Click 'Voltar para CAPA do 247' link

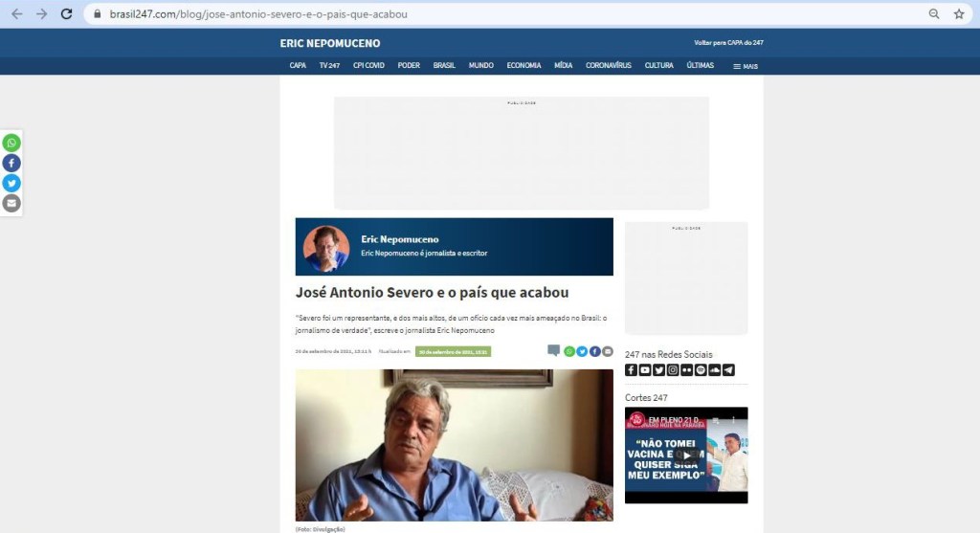coord(728,43)
